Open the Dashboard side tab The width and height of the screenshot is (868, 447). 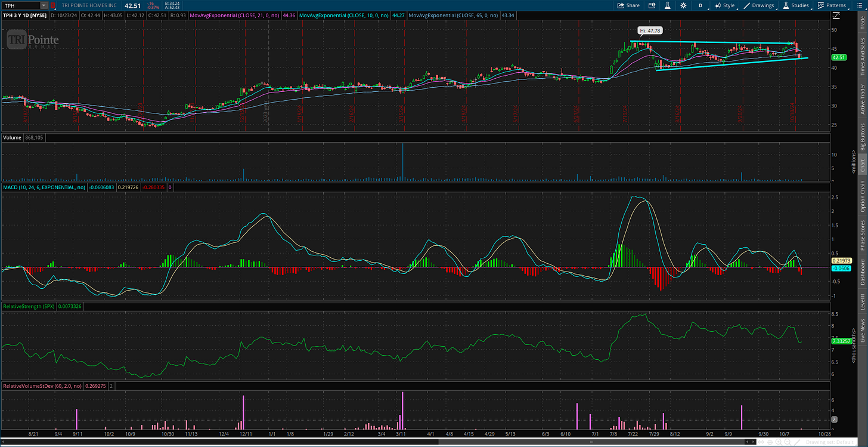tap(862, 272)
